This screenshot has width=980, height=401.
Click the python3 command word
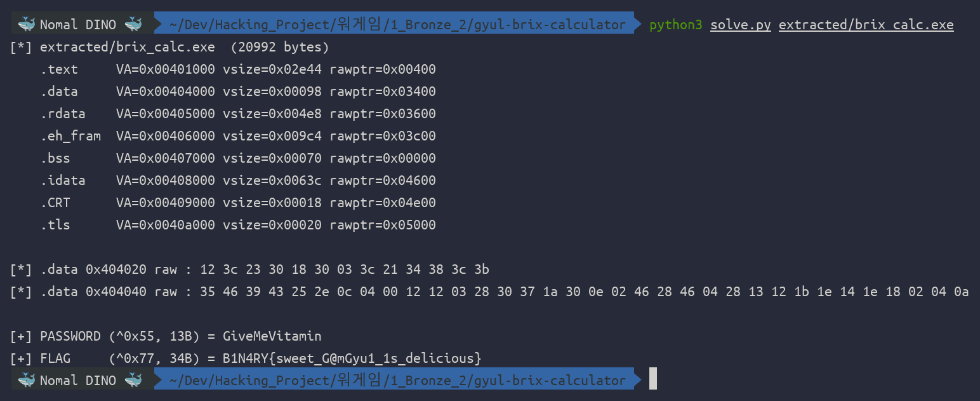676,25
